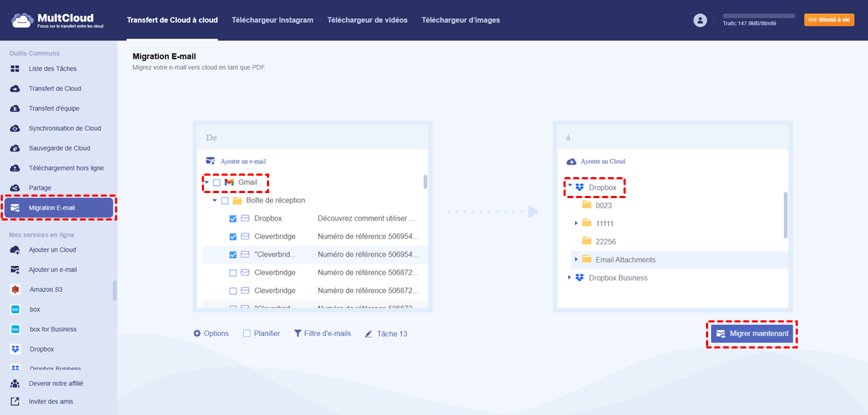Click the box service icon
This screenshot has width=868, height=415.
(x=15, y=309)
